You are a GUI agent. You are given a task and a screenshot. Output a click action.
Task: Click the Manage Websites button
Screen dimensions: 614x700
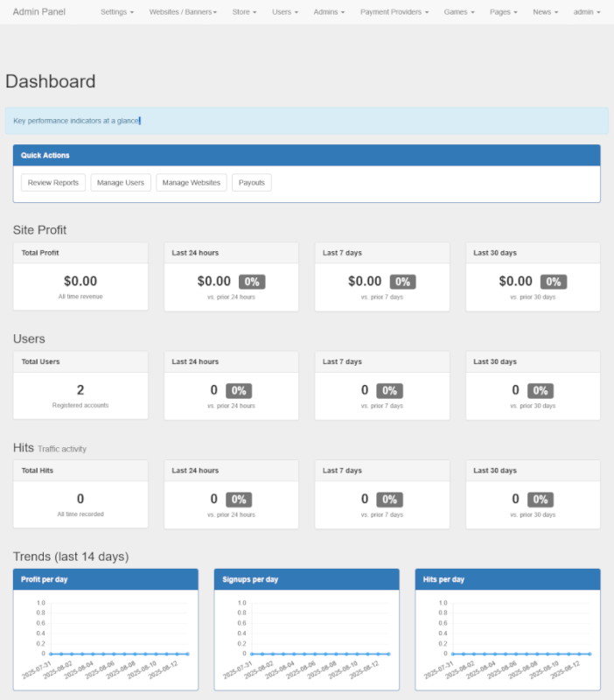click(x=192, y=183)
